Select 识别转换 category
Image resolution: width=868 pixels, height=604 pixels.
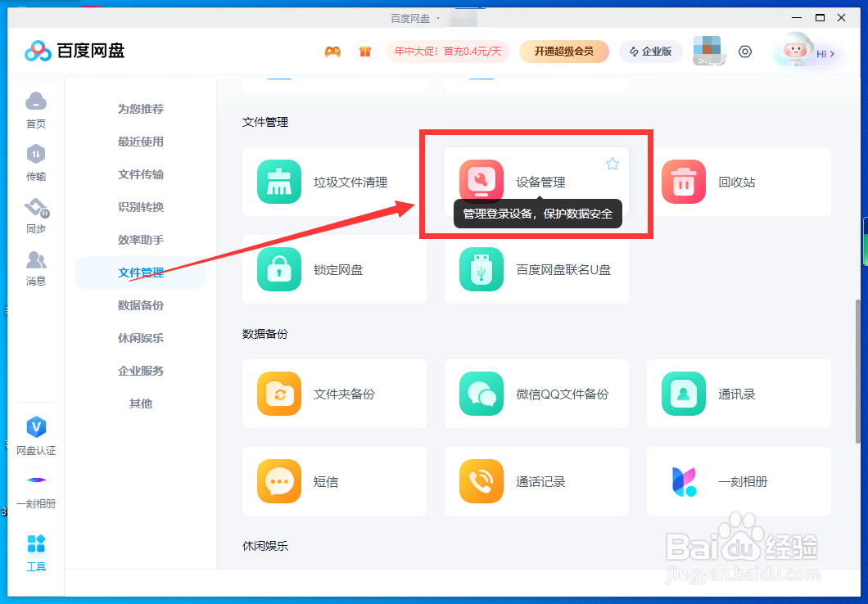click(x=141, y=207)
